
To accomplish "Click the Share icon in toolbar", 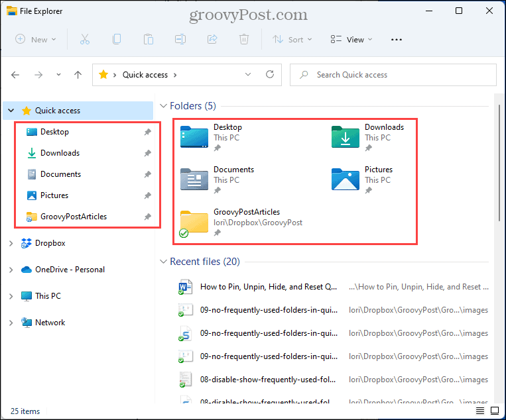I will [212, 39].
